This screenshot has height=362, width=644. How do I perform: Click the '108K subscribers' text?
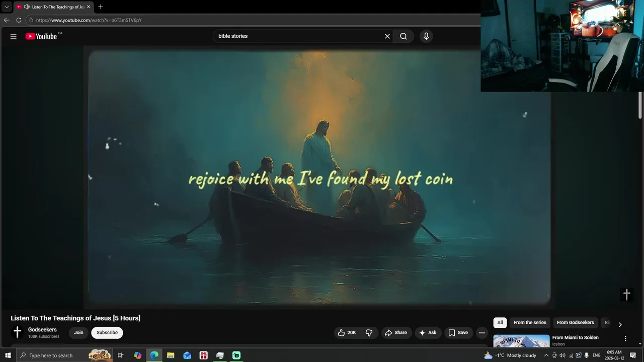pyautogui.click(x=44, y=336)
